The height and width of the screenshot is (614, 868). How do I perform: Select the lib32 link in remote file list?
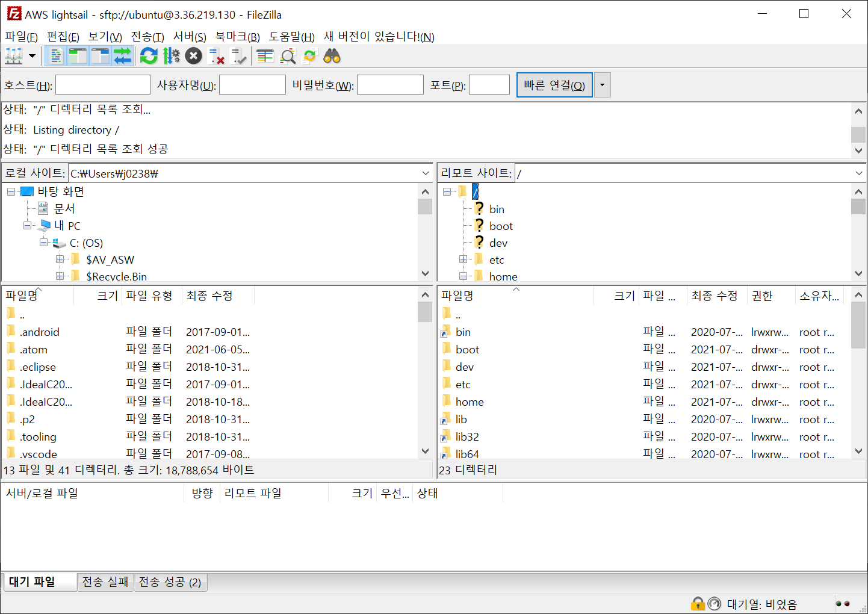coord(467,436)
